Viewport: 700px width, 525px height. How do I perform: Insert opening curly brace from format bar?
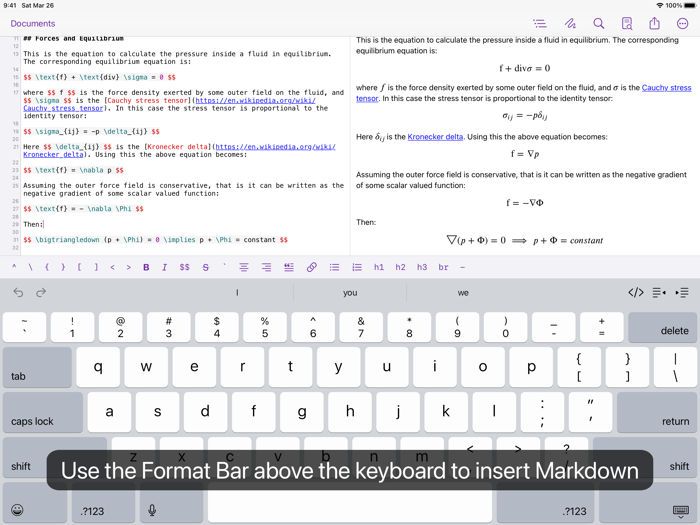point(47,267)
